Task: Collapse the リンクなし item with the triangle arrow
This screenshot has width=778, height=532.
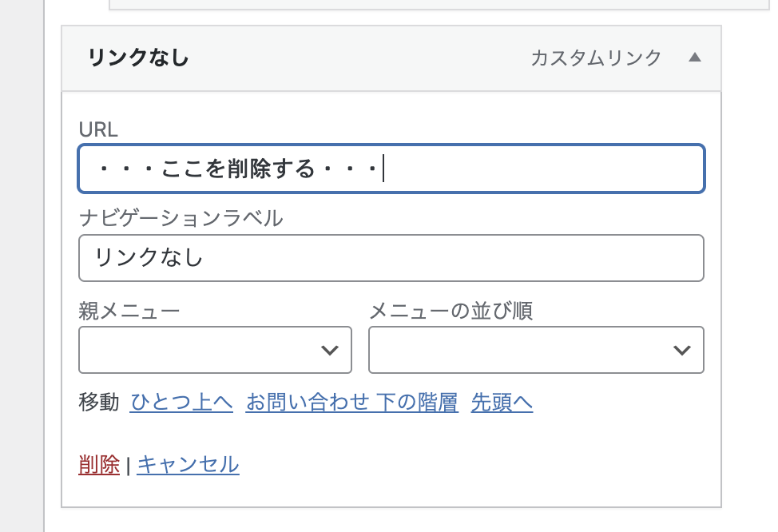Action: (x=695, y=58)
